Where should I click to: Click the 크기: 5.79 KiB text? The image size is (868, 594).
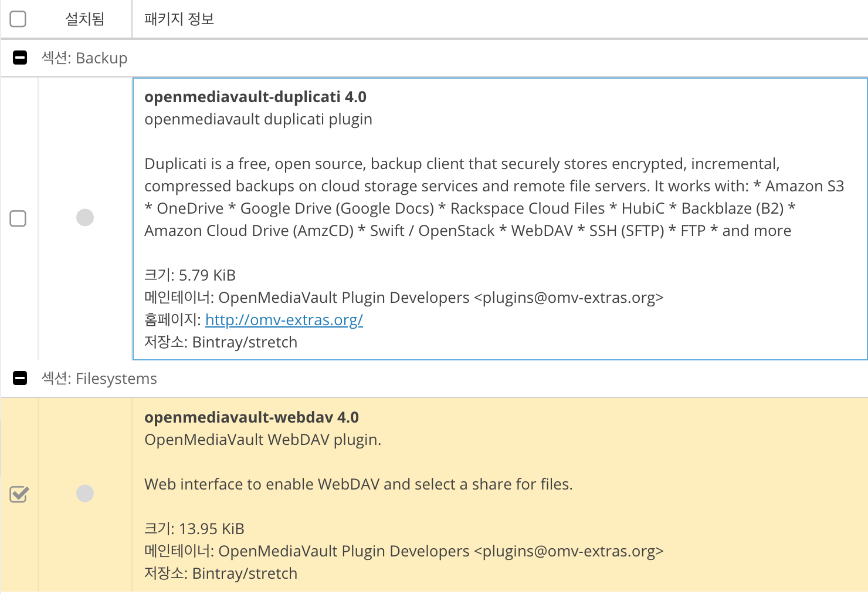[x=190, y=275]
